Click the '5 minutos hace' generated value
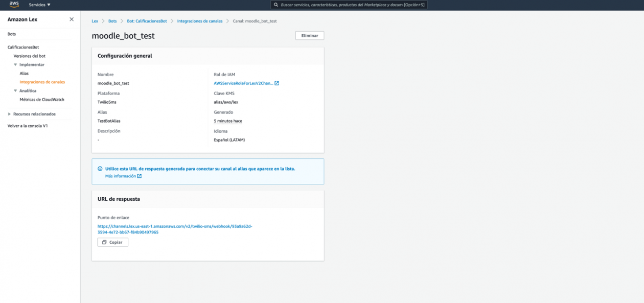 coord(228,121)
